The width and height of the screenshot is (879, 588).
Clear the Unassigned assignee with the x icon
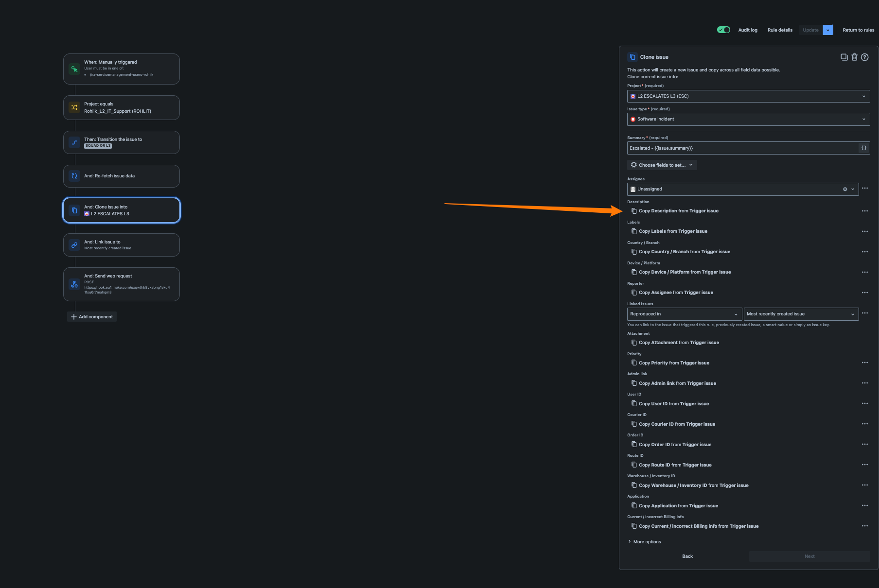[x=845, y=189]
